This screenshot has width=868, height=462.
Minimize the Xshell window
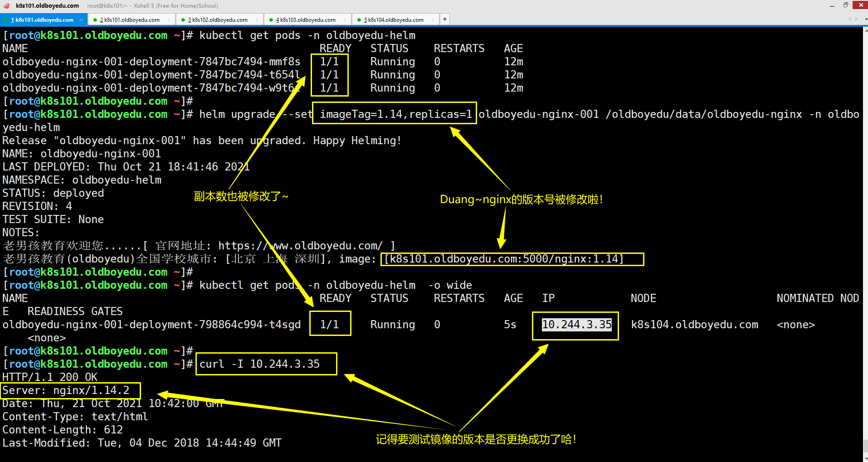click(832, 5)
